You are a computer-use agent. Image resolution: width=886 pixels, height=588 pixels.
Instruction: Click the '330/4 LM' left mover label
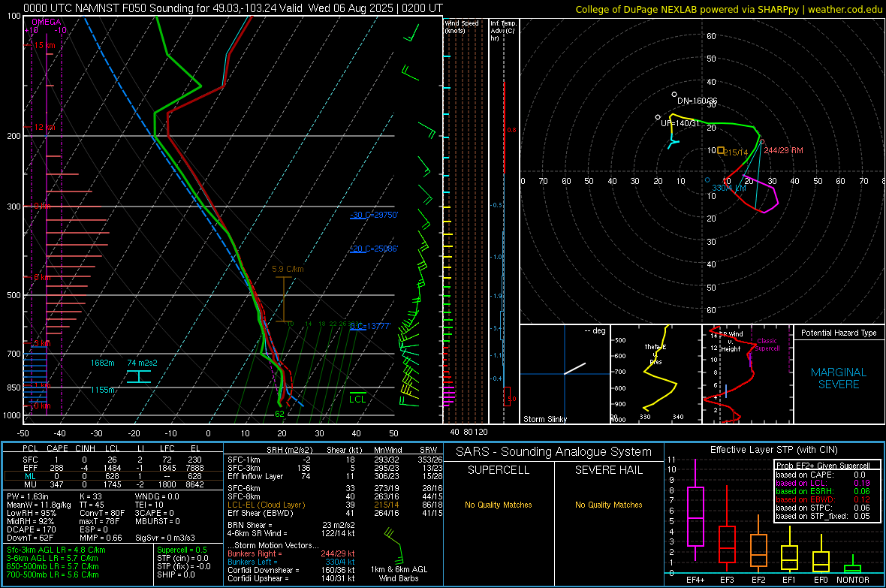click(x=729, y=188)
